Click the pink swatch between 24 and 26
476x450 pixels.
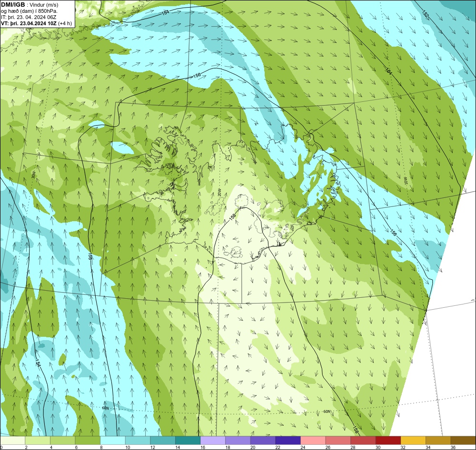[313, 440]
